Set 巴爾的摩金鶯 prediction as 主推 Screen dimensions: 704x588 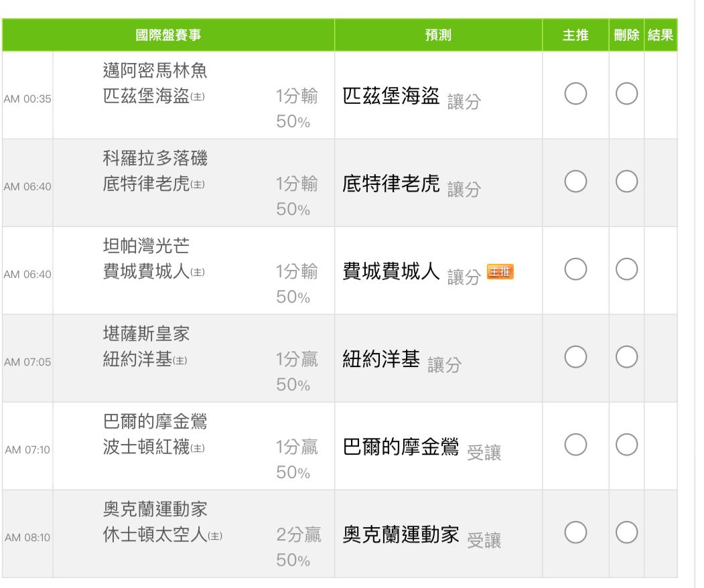pyautogui.click(x=576, y=445)
